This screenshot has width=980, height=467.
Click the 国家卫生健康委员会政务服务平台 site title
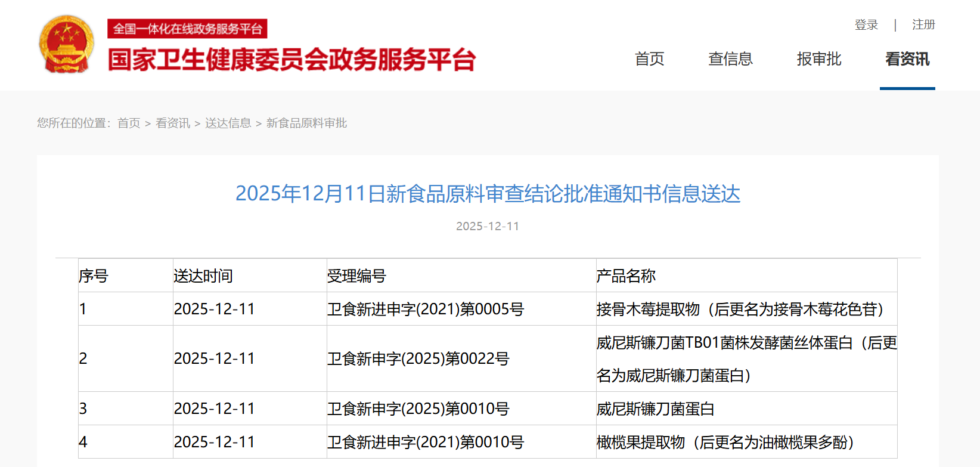(x=291, y=60)
